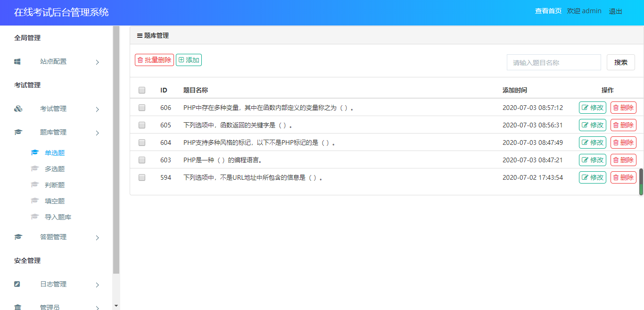Open the 单选题 submenu item
The image size is (644, 310).
(55, 152)
